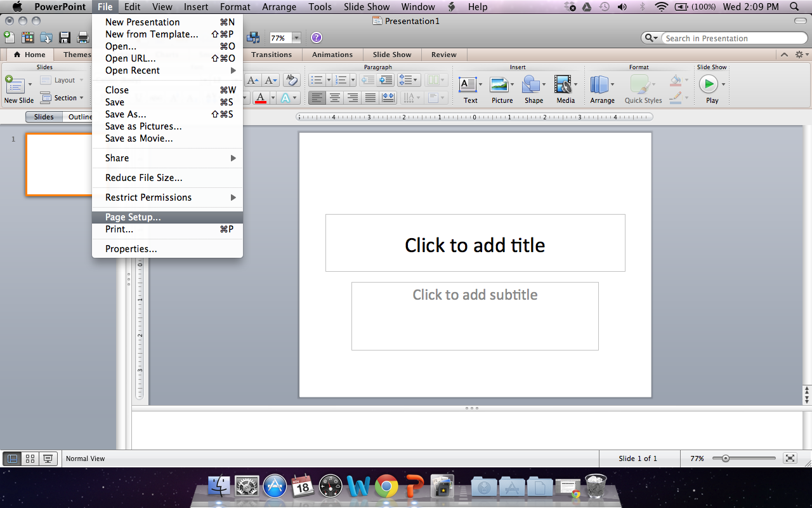Open the Review ribbon tab
812x508 pixels.
coord(444,55)
